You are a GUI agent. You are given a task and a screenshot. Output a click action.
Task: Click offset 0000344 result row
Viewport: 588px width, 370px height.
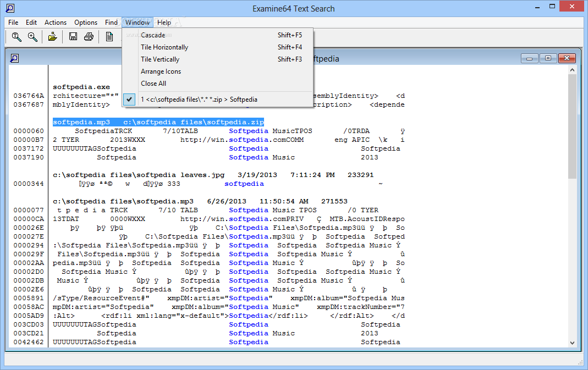(29, 184)
